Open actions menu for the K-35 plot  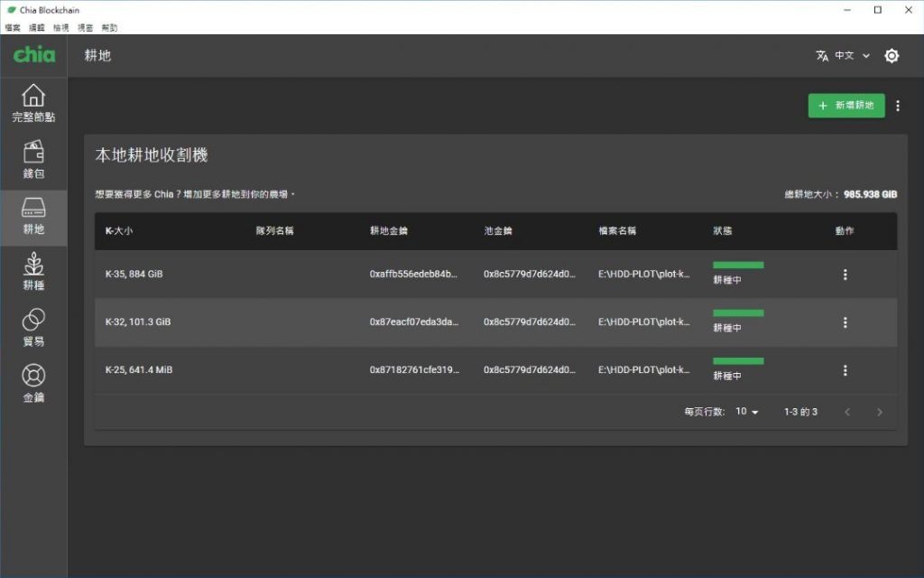click(845, 274)
